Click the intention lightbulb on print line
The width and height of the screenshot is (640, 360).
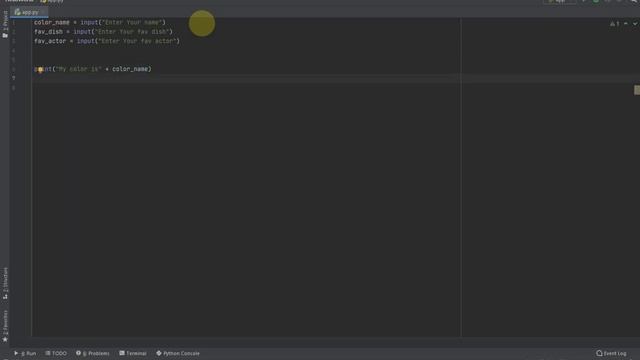tap(40, 69)
